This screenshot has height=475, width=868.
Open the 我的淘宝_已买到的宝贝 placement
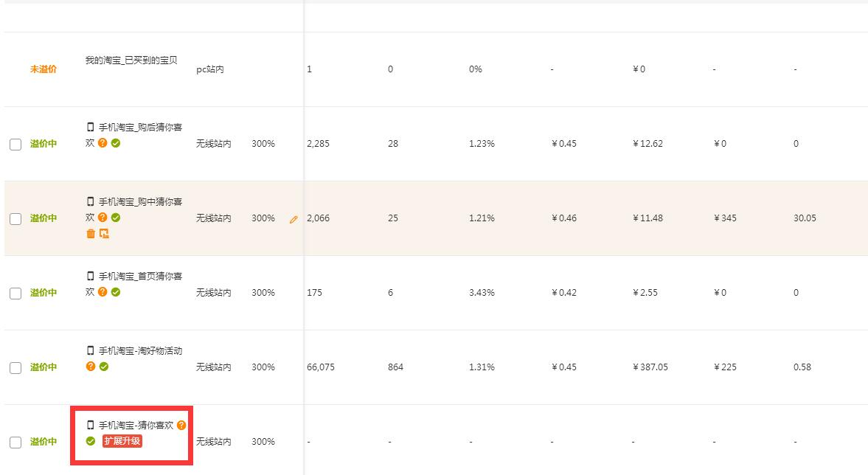131,60
